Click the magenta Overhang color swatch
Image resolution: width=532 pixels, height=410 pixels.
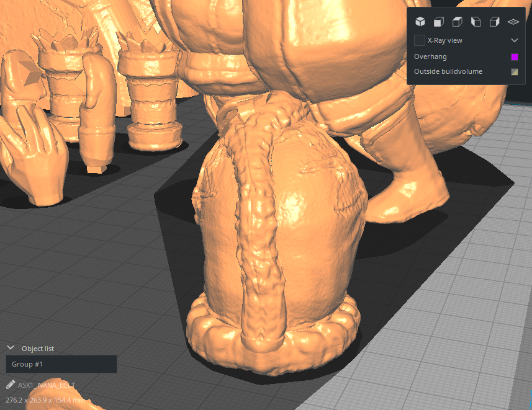pyautogui.click(x=515, y=56)
